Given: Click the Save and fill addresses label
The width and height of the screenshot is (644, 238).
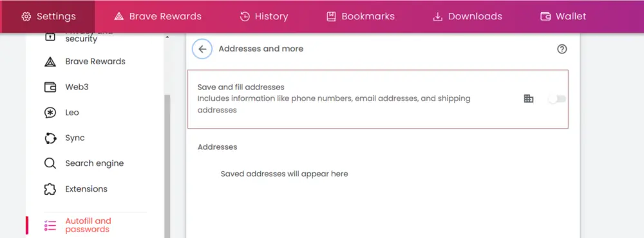Looking at the screenshot, I should [241, 87].
